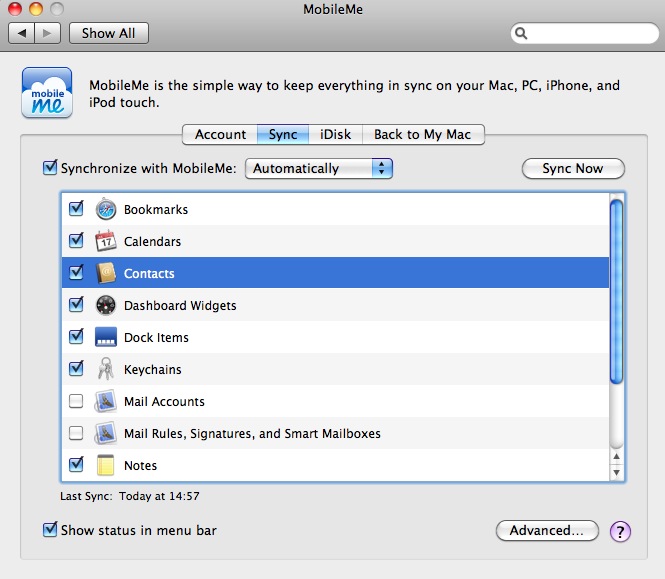This screenshot has height=579, width=665.
Task: Uncheck the Contacts sync checkbox
Action: click(76, 272)
